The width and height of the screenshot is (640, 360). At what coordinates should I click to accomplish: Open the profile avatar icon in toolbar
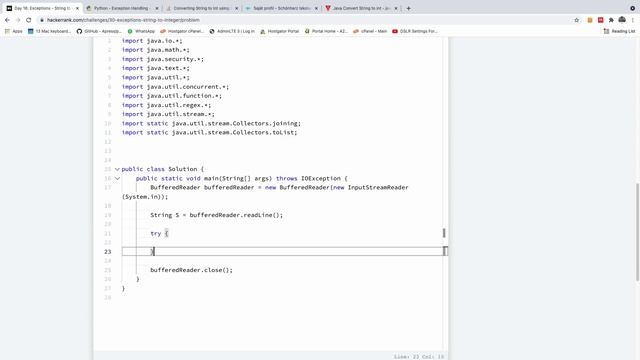pyautogui.click(x=622, y=20)
